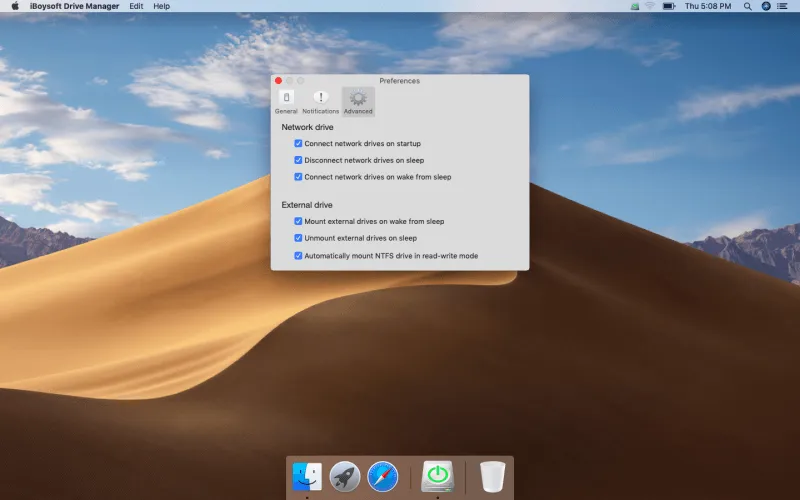Open the General preferences tab
The image size is (800, 500).
286,102
